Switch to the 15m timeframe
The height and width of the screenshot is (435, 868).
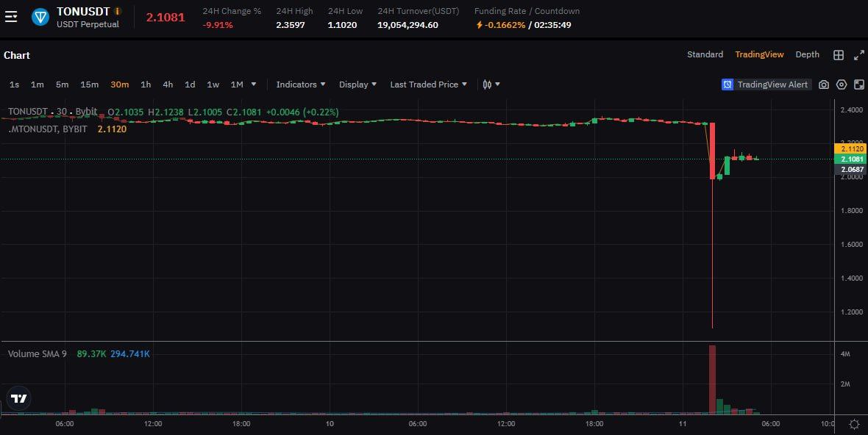(89, 85)
